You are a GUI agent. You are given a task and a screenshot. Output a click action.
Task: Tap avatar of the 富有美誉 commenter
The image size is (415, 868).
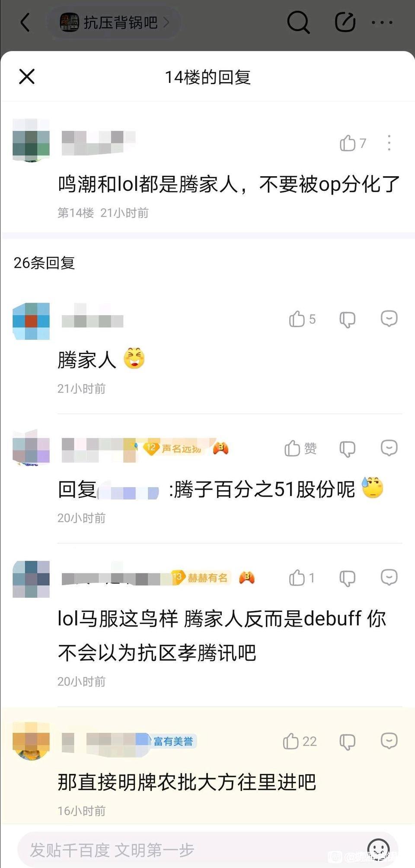(x=31, y=741)
